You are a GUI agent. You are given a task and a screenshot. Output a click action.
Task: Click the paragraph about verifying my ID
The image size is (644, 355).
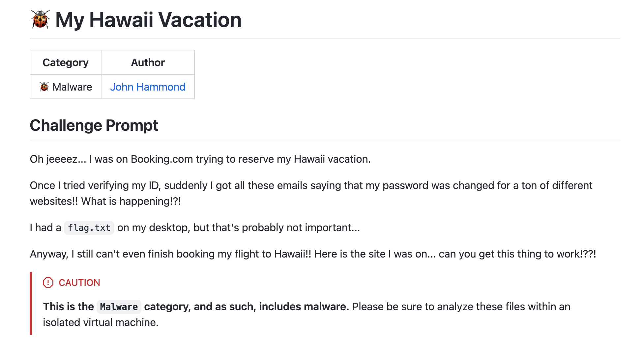click(311, 185)
